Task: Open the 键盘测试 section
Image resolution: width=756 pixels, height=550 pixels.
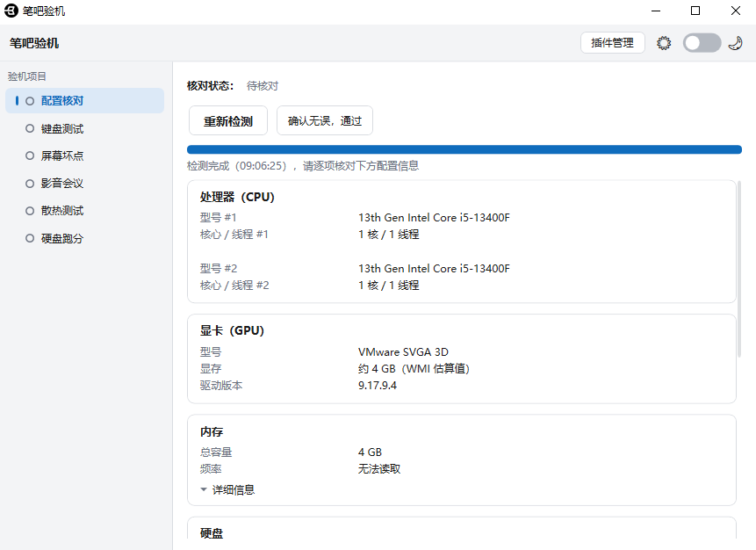Action: 85,128
